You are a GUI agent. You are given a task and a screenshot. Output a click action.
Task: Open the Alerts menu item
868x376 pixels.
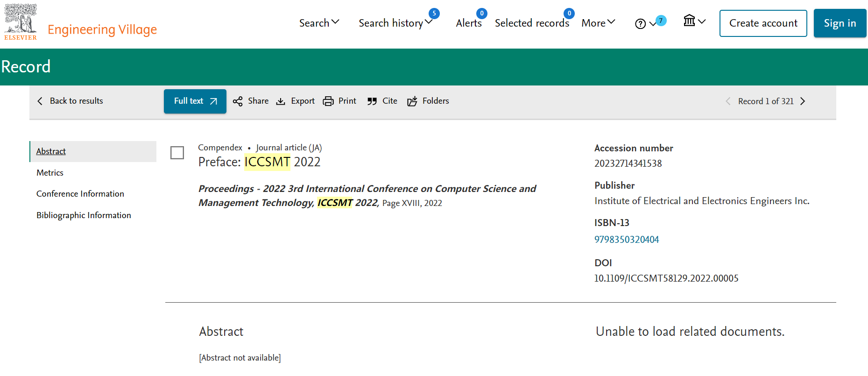(469, 23)
